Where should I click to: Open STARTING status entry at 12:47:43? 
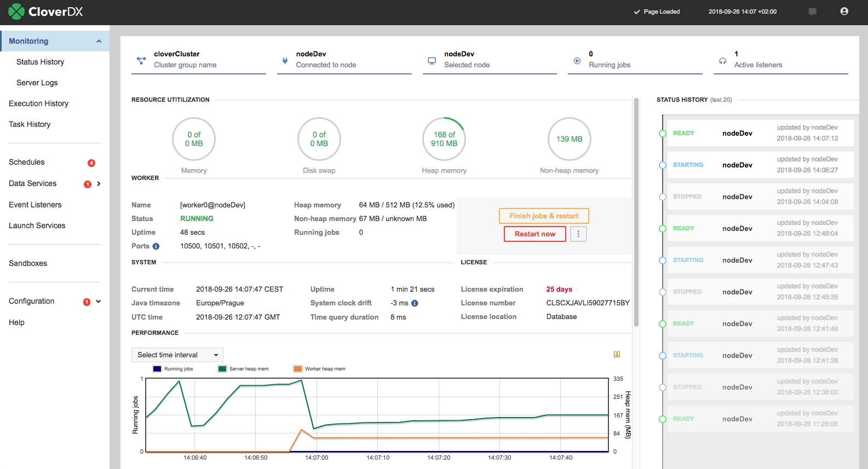point(761,260)
